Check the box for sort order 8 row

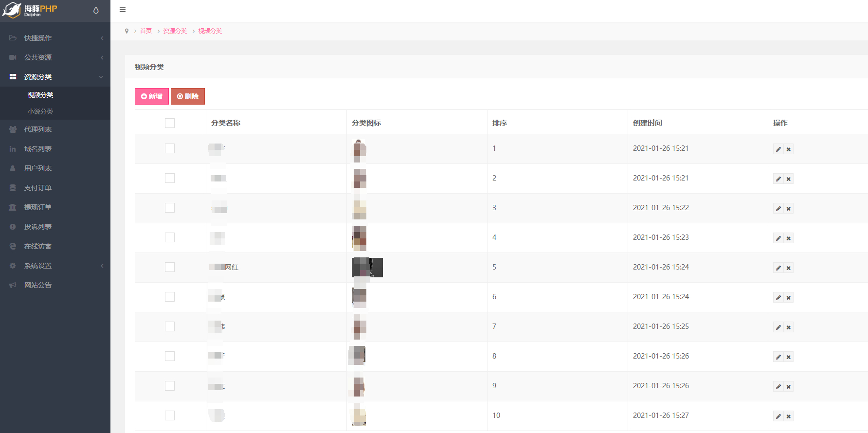[x=170, y=356]
